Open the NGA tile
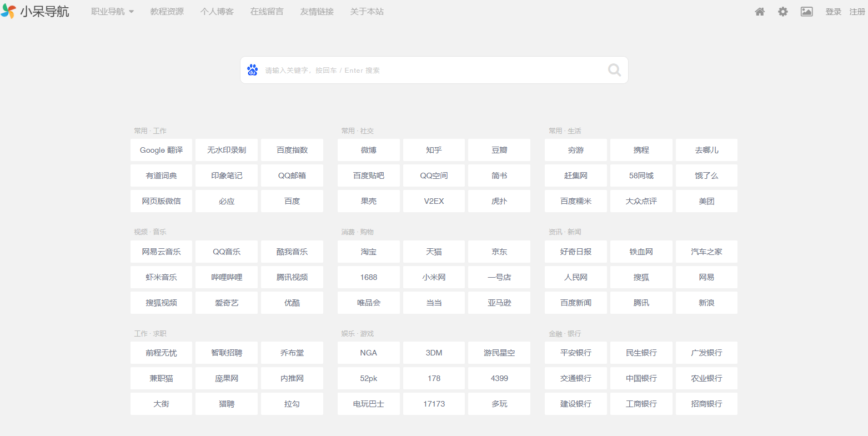This screenshot has width=868, height=436. pyautogui.click(x=369, y=353)
